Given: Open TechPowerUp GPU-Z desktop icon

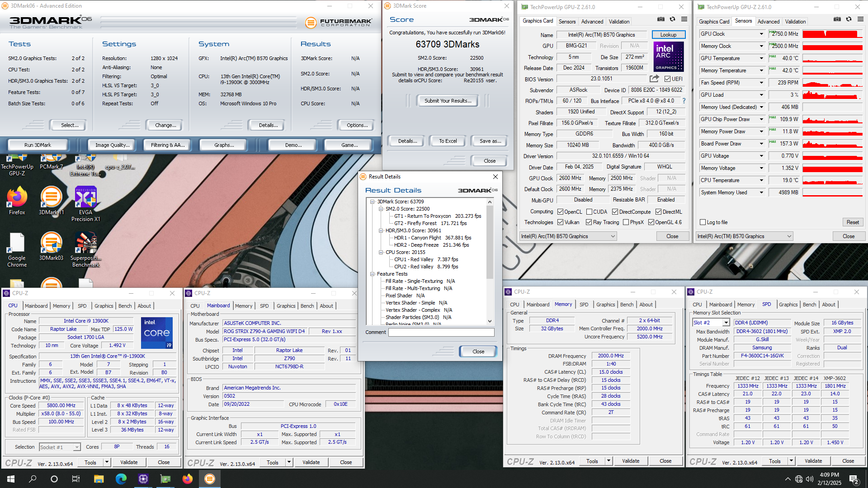Looking at the screenshot, I should tap(17, 166).
